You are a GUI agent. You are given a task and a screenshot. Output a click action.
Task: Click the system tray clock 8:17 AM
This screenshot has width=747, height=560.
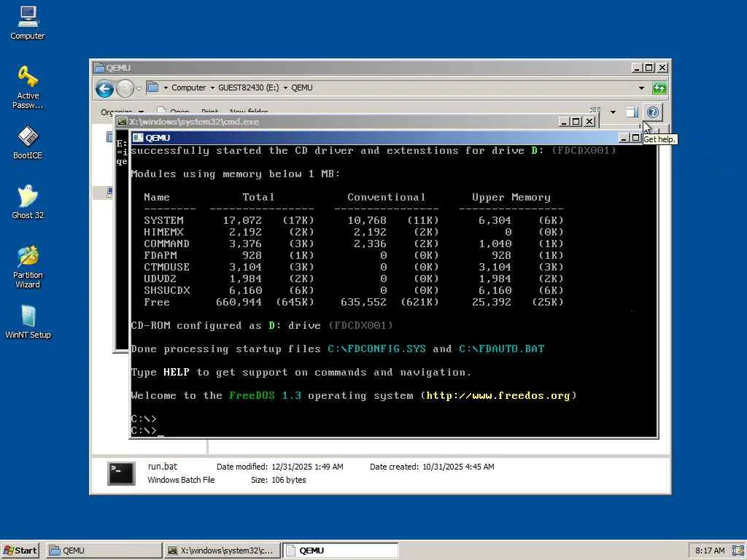710,551
